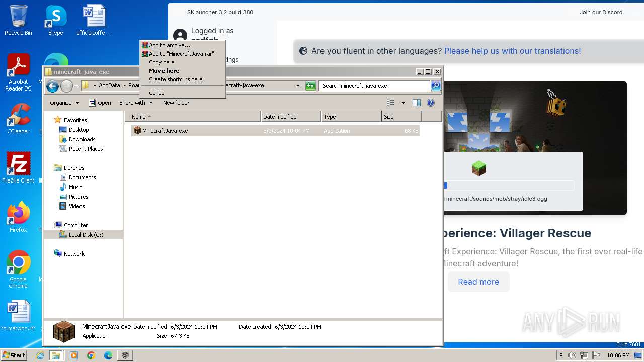The width and height of the screenshot is (644, 362).
Task: Click the search magnifier icon
Action: [x=436, y=86]
